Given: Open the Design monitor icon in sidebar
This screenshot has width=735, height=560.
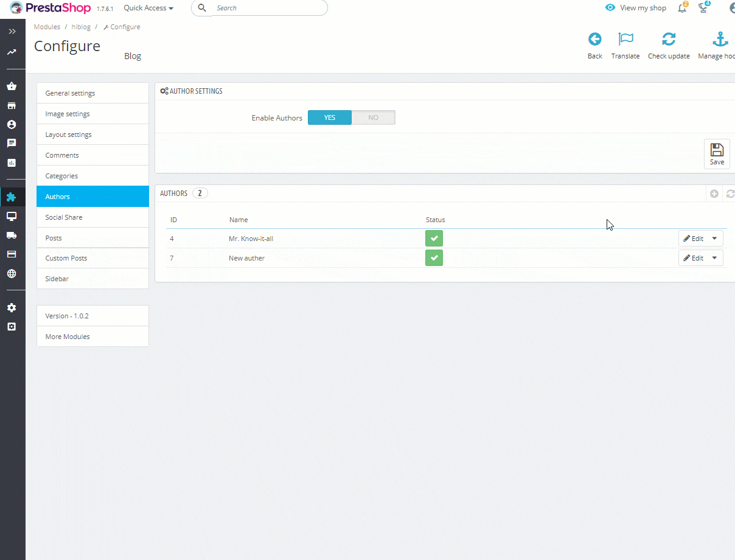Looking at the screenshot, I should tap(12, 216).
